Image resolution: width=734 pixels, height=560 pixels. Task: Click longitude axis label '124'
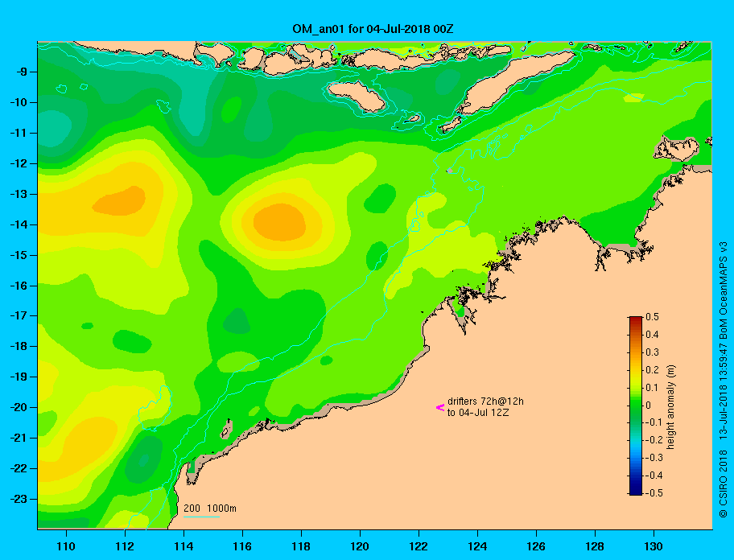477,546
